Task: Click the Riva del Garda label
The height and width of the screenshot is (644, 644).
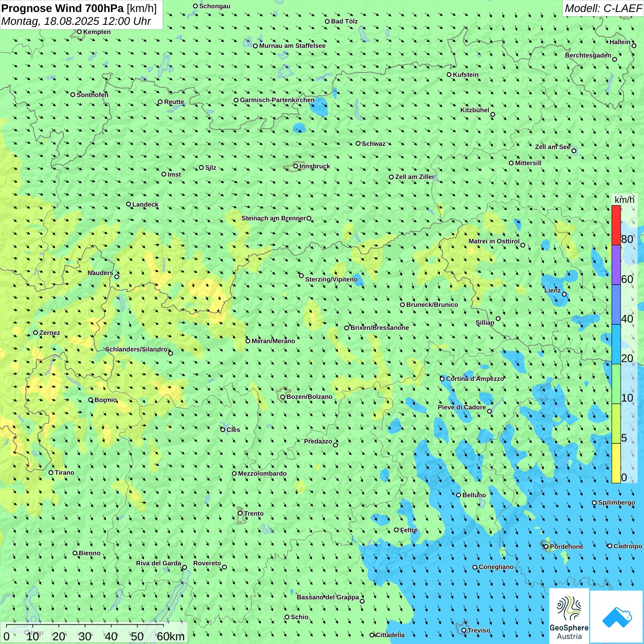Action: click(x=159, y=563)
